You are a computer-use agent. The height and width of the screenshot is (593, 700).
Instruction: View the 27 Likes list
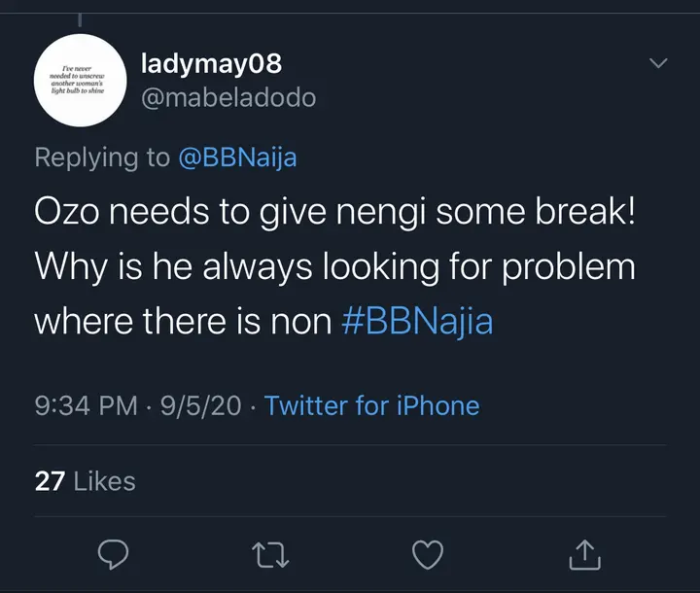pos(85,480)
